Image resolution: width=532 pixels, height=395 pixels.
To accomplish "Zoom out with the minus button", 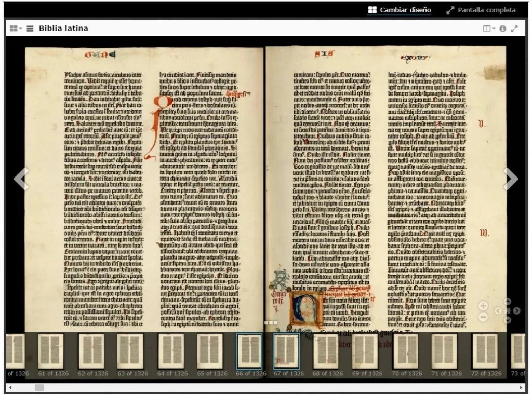I will coord(483,317).
